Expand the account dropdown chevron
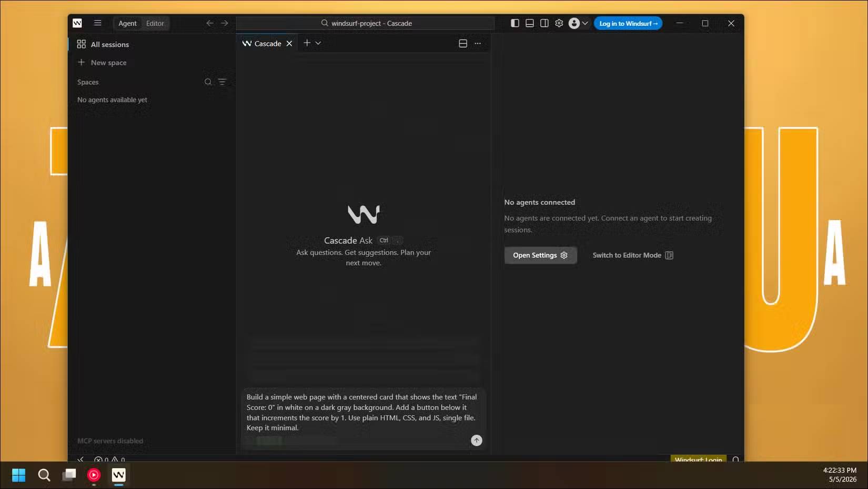868x489 pixels. coord(585,23)
